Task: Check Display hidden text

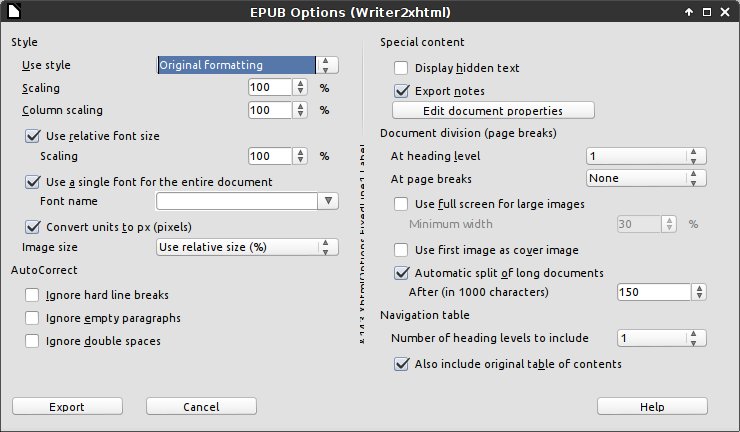Action: point(401,68)
